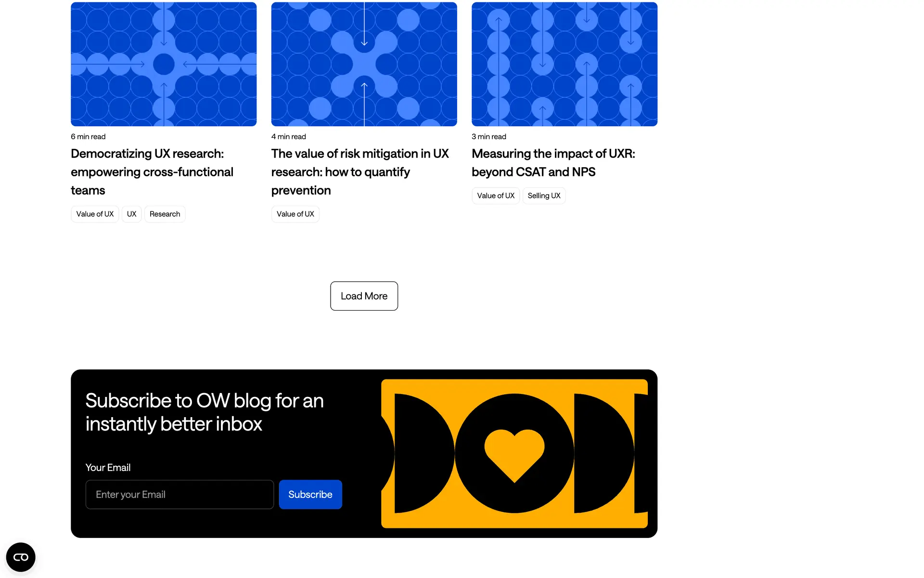Click the blue Subscribe button
This screenshot has width=924, height=578.
click(x=310, y=494)
